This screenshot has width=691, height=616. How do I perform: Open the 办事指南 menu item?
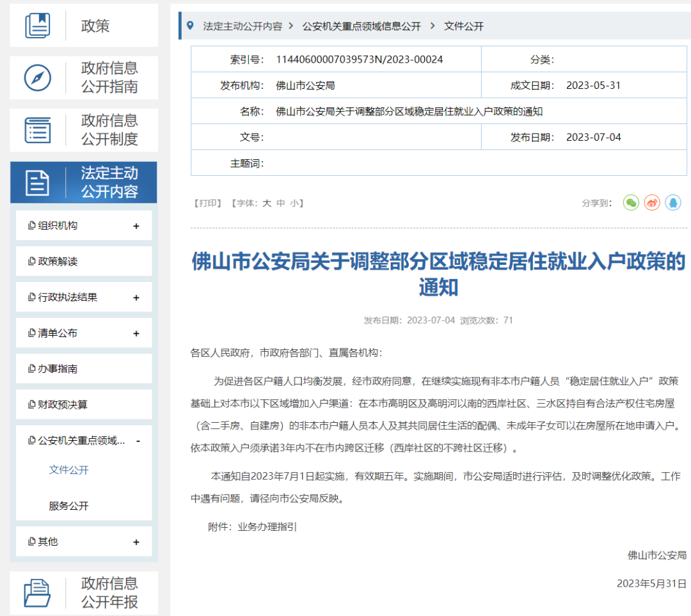point(58,369)
